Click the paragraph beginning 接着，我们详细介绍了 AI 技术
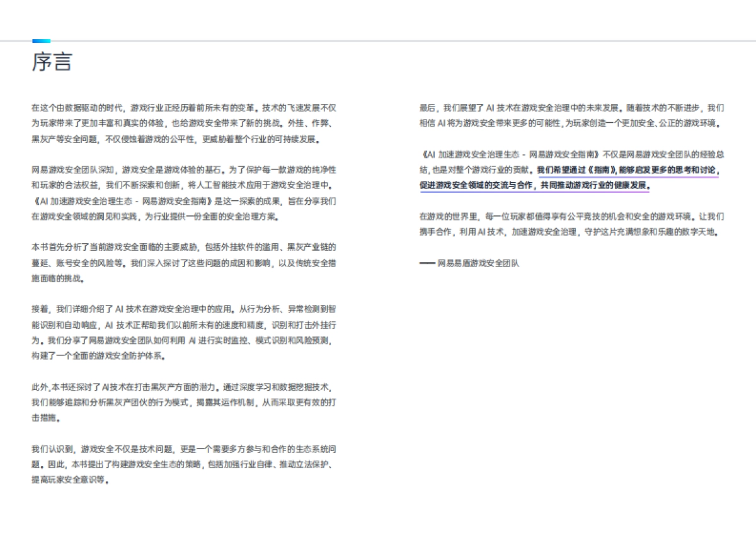756x533 pixels. coord(186,333)
